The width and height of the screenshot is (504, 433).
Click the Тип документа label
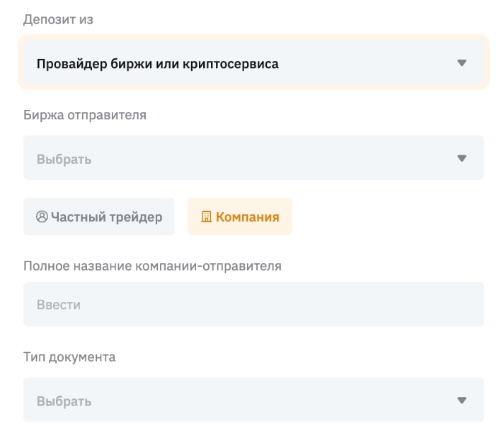(69, 357)
